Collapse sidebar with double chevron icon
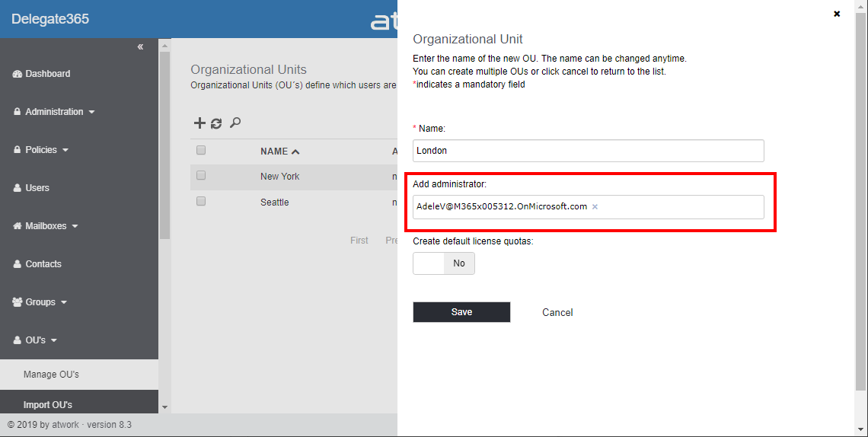This screenshot has height=437, width=868. click(140, 47)
